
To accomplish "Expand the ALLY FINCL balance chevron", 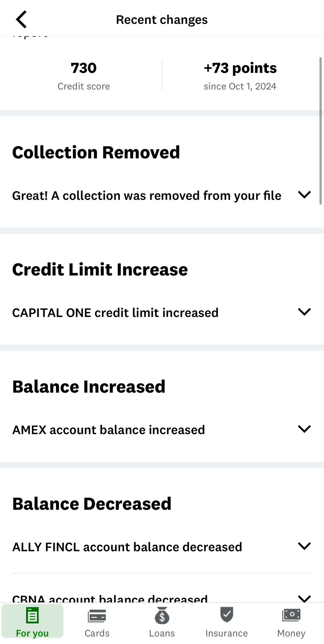I will [x=304, y=546].
